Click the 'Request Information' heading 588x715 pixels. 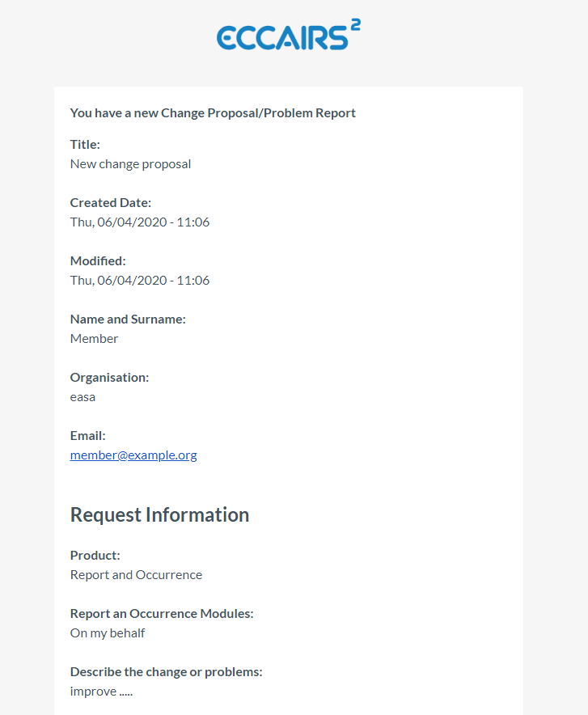click(159, 515)
